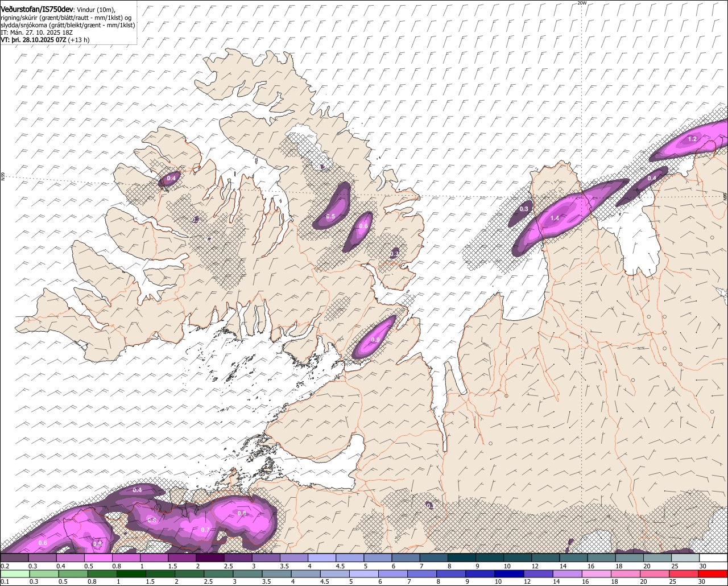Pick the purple-scale swatch starting at 0.2
The width and height of the screenshot is (728, 586).
[x=14, y=558]
